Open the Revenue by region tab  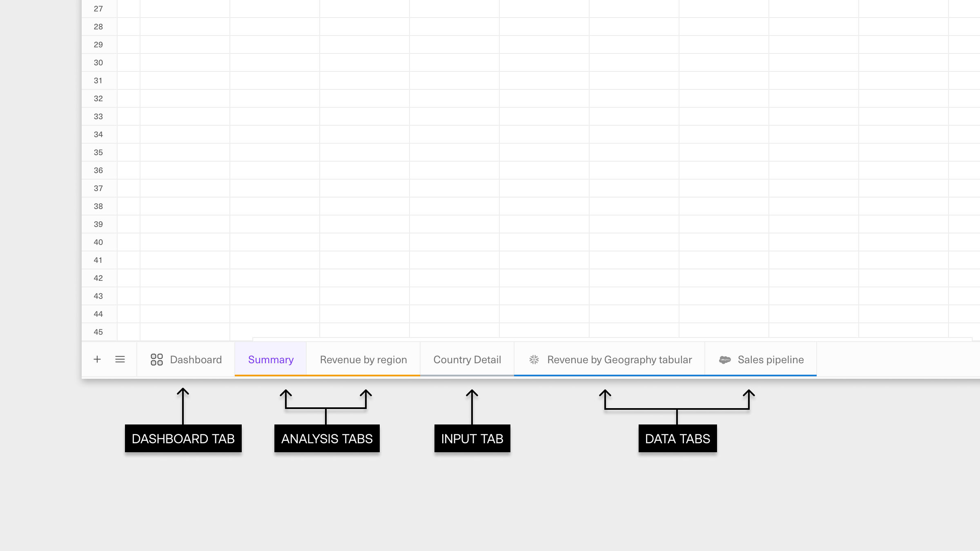363,360
